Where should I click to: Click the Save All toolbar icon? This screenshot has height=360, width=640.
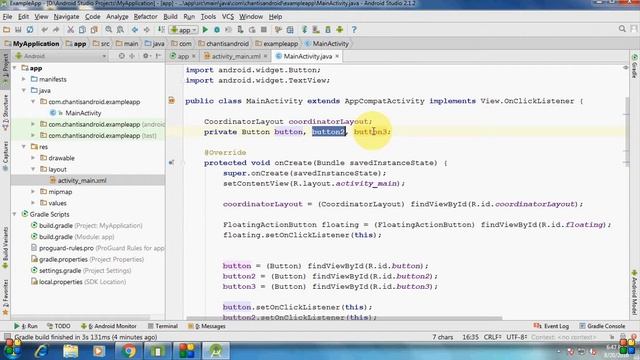tap(18, 29)
